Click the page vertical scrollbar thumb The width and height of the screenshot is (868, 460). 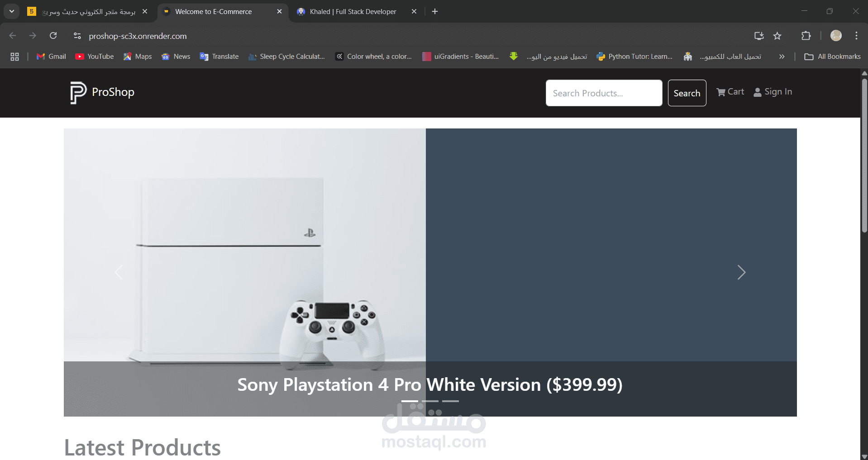click(x=864, y=156)
